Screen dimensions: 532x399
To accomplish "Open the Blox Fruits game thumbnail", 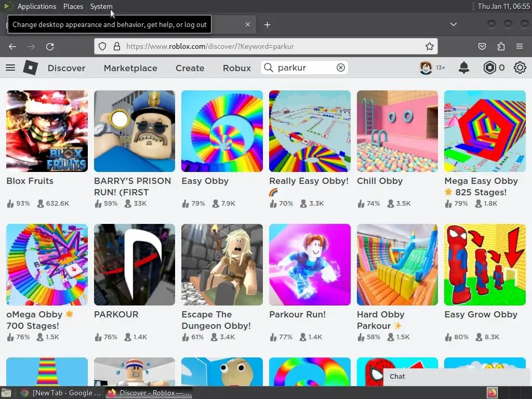I will (47, 131).
